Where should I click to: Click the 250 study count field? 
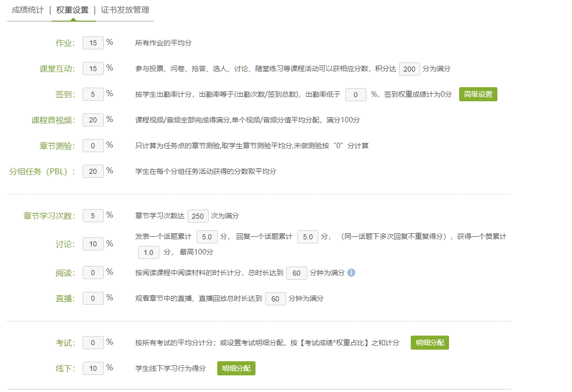[x=198, y=216]
